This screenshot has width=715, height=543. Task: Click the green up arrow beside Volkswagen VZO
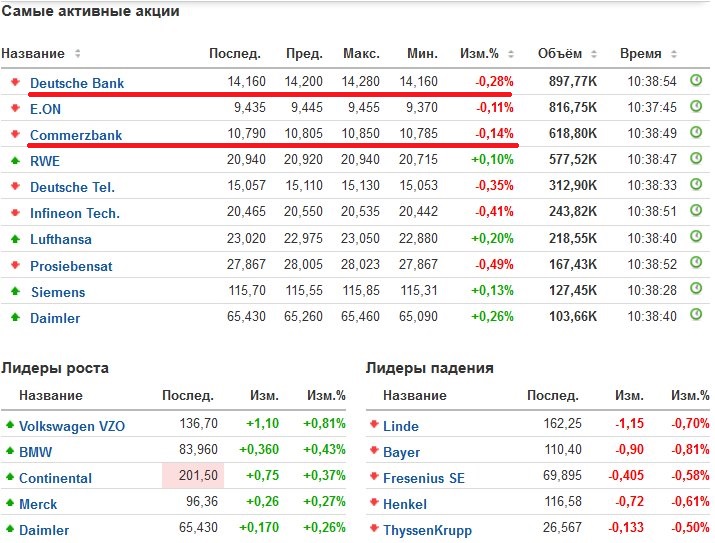tap(10, 425)
